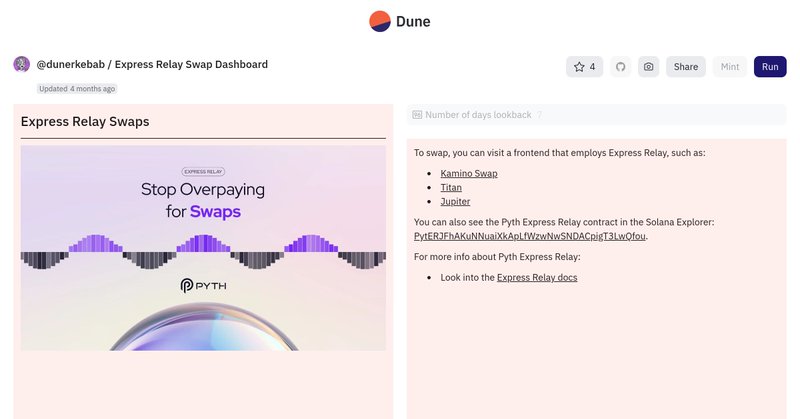Open the GitHub icon button
Screen dimensions: 800x419
pos(620,67)
